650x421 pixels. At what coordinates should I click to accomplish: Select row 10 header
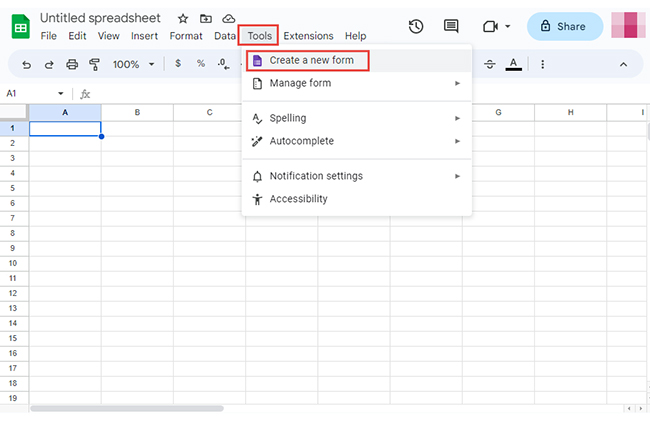tap(13, 263)
